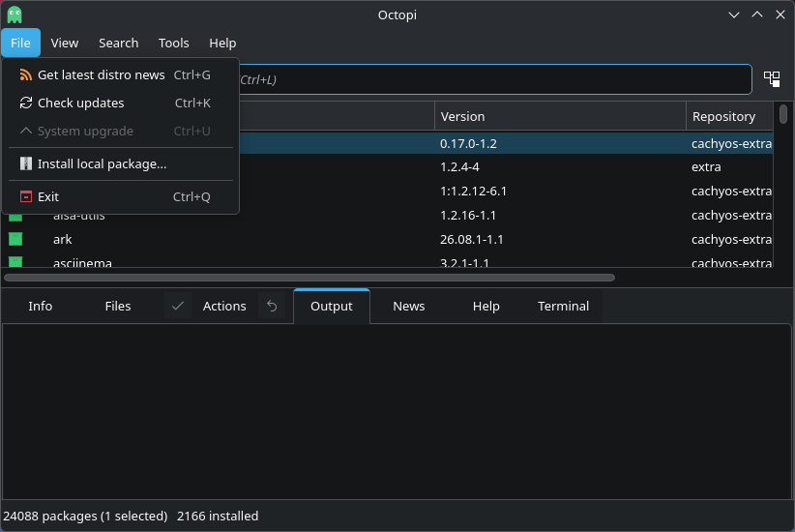The height and width of the screenshot is (532, 795).
Task: Choose Get latest distro news
Action: pyautogui.click(x=121, y=75)
